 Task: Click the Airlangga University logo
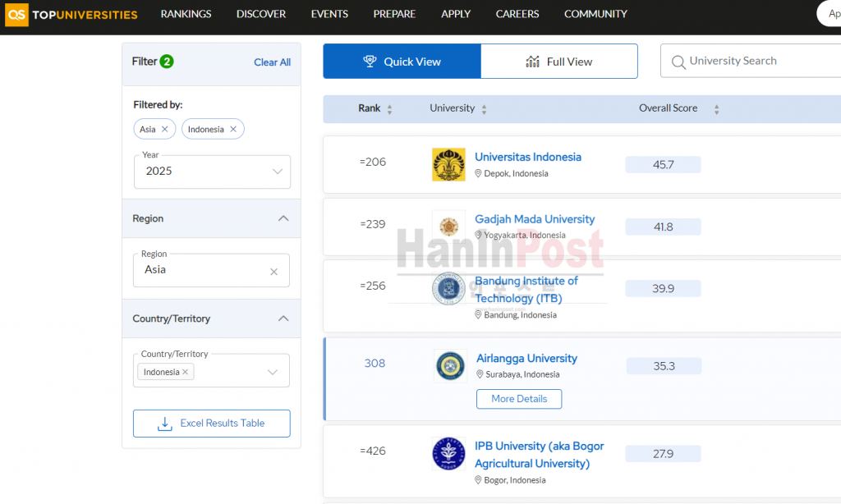point(450,366)
